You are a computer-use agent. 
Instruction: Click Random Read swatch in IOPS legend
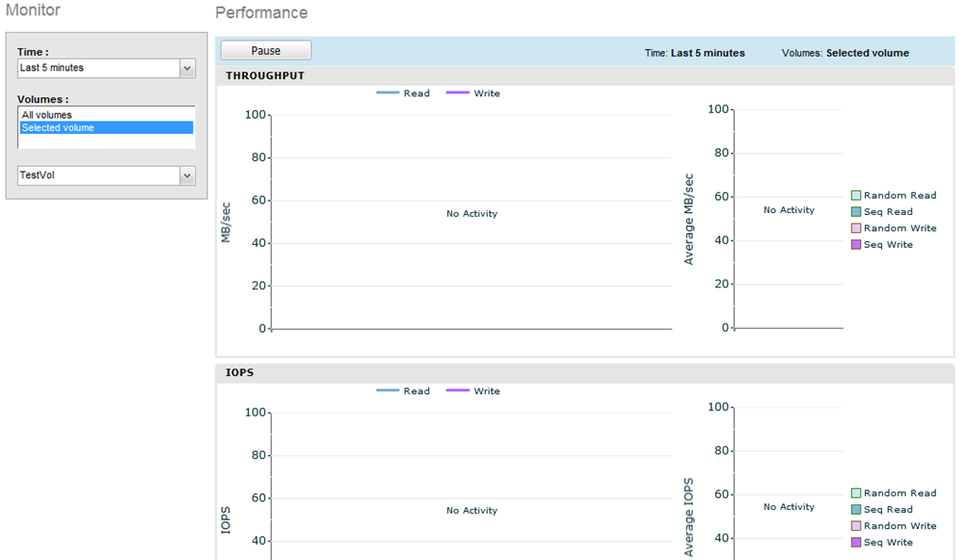point(856,493)
